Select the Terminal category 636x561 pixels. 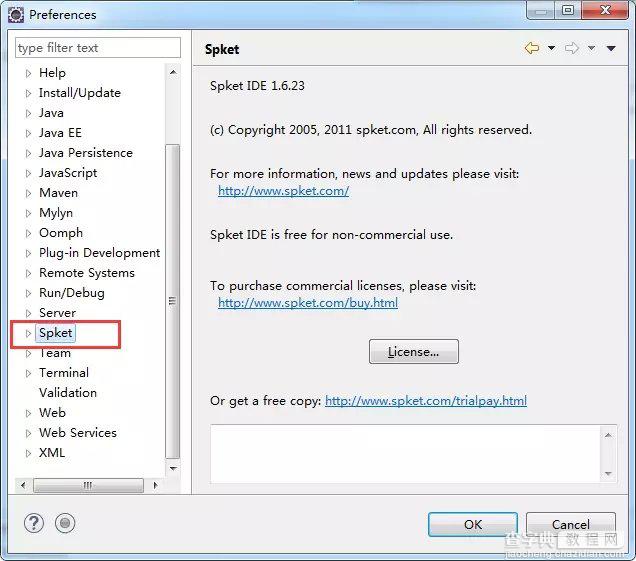(64, 373)
